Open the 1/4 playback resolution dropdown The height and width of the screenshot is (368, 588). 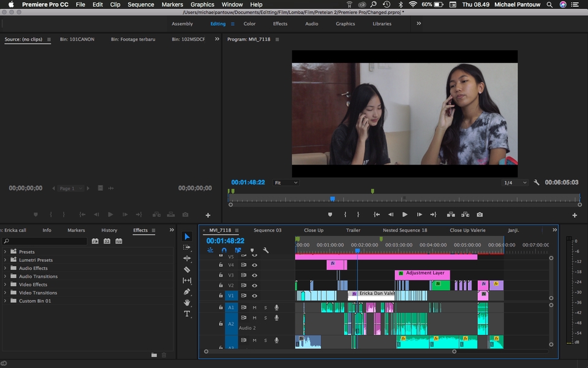point(515,183)
